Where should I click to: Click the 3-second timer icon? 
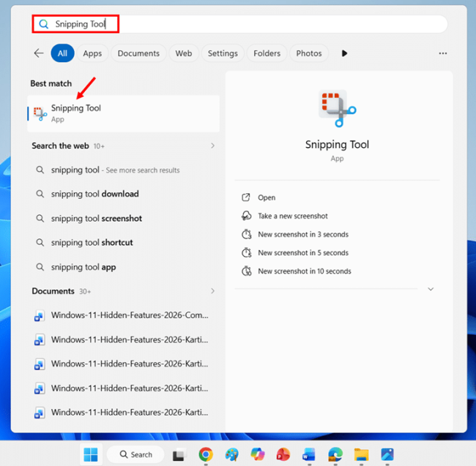pos(246,234)
